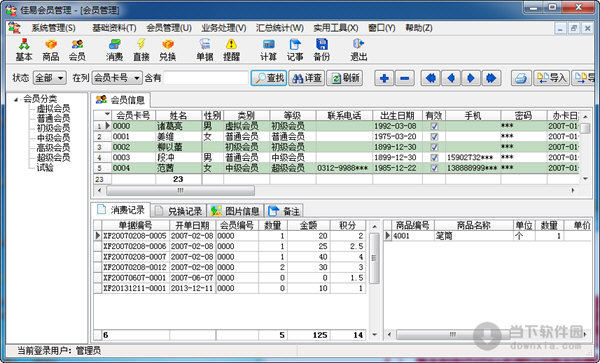Jump to last record arrow
The image size is (600, 363).
(x=491, y=78)
